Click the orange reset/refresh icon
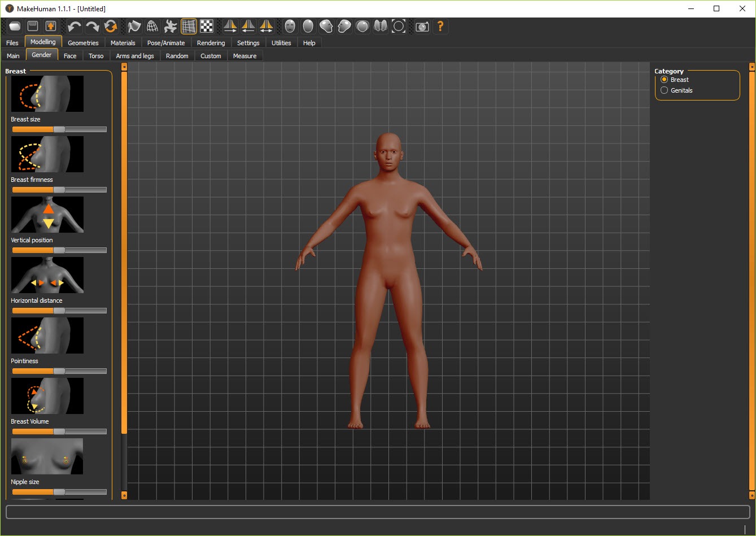Image resolution: width=756 pixels, height=536 pixels. click(x=111, y=27)
